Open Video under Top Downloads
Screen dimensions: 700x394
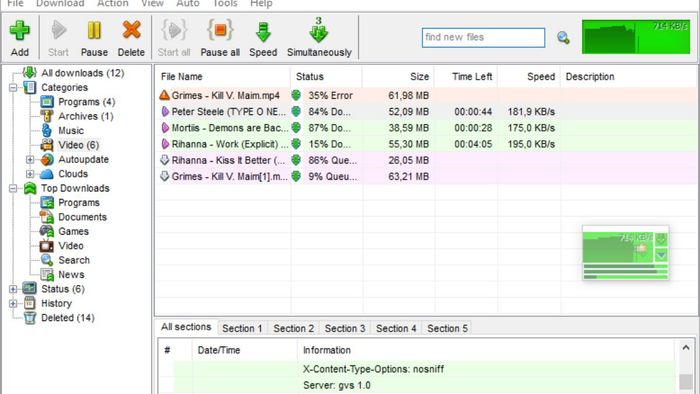(x=71, y=245)
